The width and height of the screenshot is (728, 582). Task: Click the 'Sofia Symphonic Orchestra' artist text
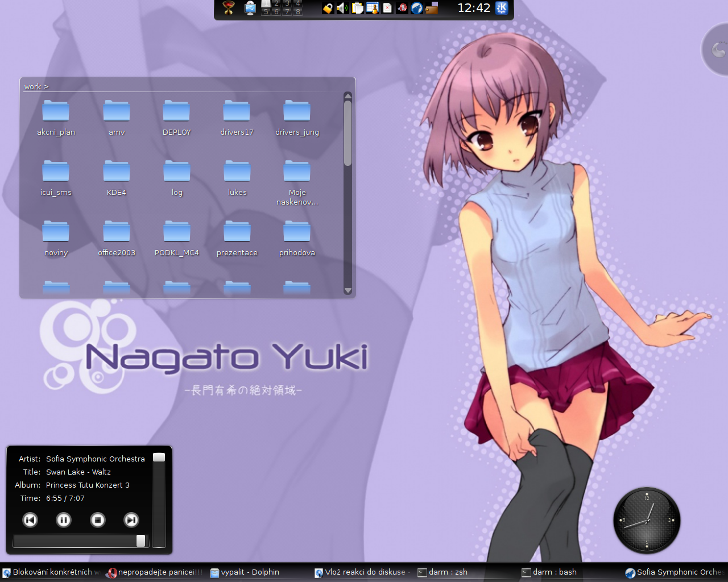coord(96,459)
